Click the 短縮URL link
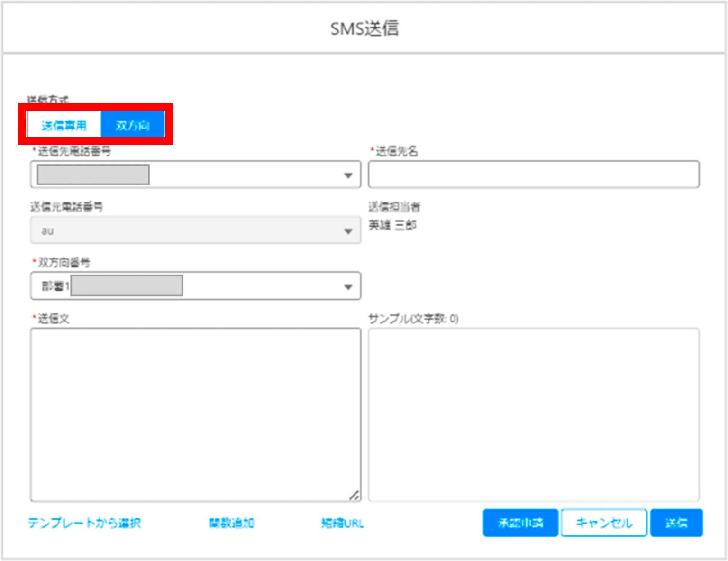Viewport: 728px width, 561px height. click(x=343, y=523)
